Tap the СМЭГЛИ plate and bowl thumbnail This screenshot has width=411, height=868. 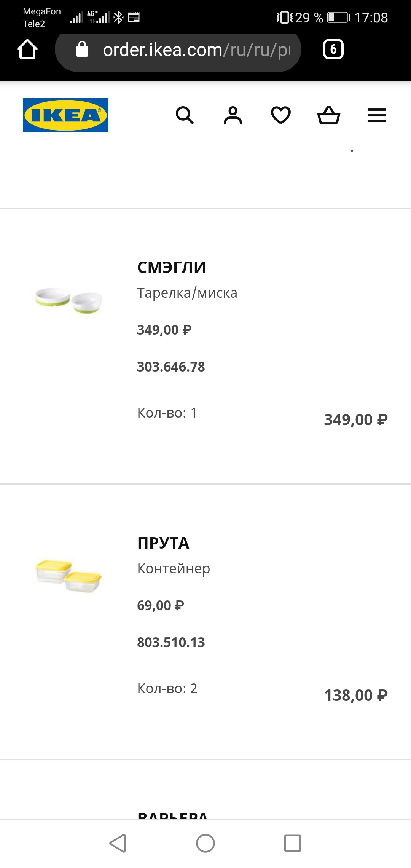(x=69, y=301)
